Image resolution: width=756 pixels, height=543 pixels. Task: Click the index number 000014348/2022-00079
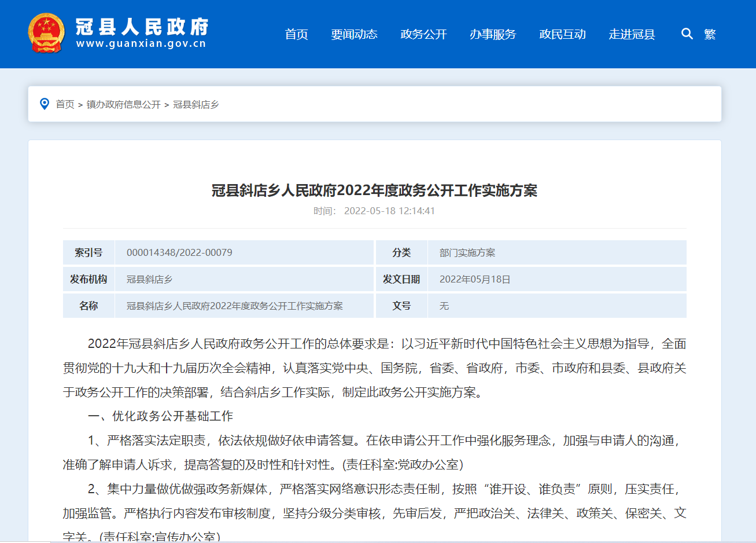(x=179, y=252)
